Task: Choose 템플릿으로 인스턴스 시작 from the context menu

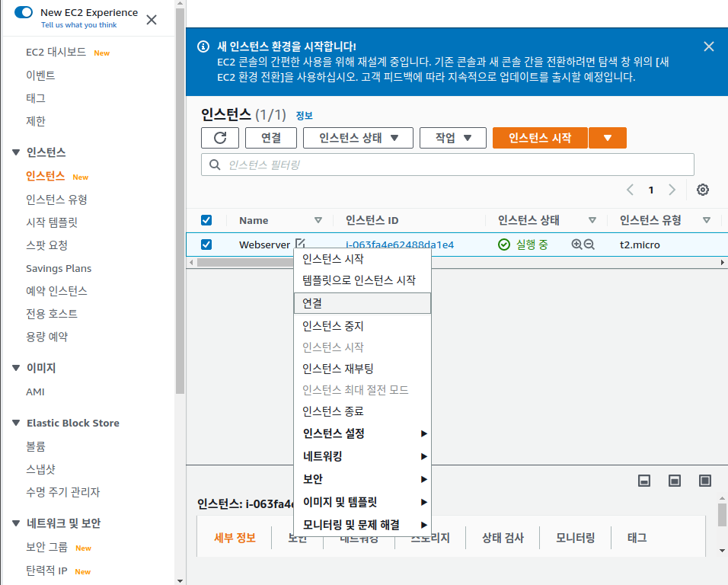Action: (x=362, y=280)
